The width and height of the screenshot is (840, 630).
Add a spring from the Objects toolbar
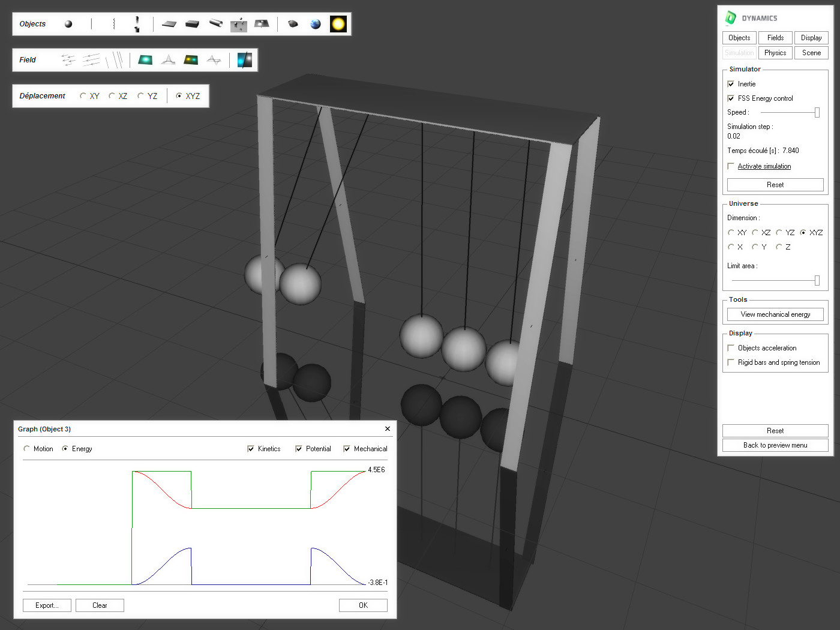tap(113, 23)
